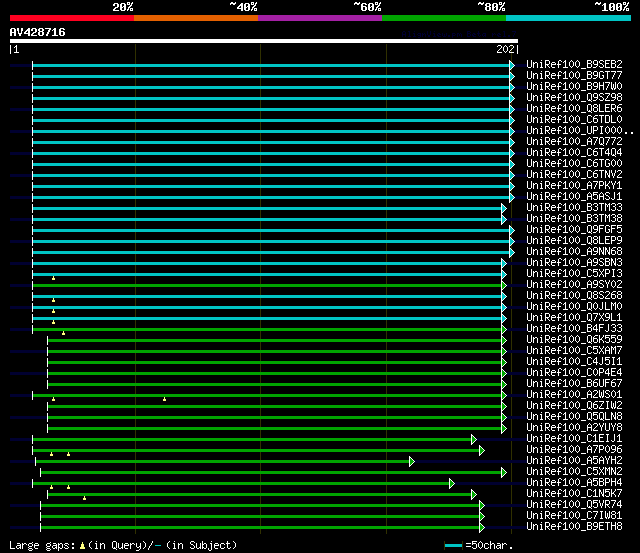Click the arrowhead ending the UniRef100_Q5VR74 bar
The image size is (640, 553).
[482, 506]
